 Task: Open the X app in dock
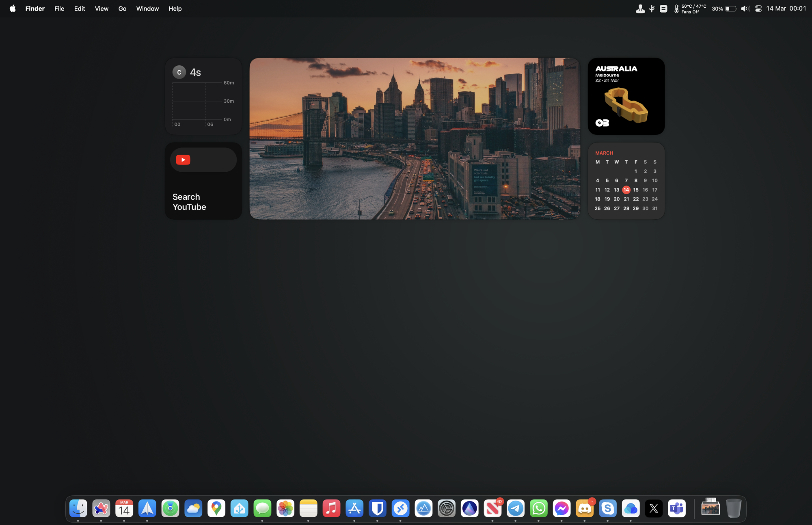point(654,508)
